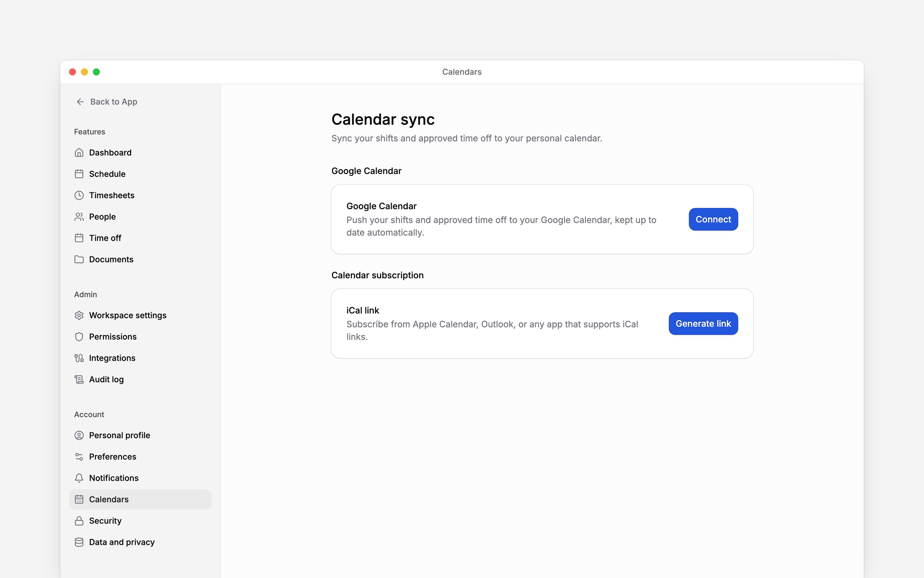Open Dashboard from the sidebar
This screenshot has height=578, width=924.
[140, 153]
